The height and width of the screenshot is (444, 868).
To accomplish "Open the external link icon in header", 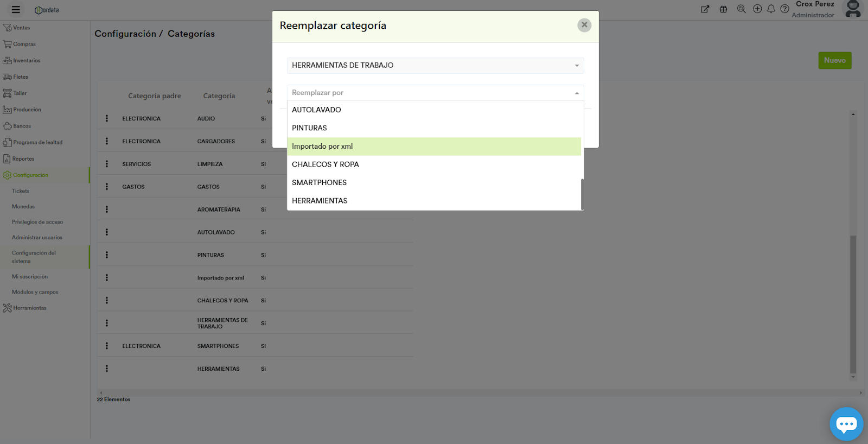I will pyautogui.click(x=705, y=9).
